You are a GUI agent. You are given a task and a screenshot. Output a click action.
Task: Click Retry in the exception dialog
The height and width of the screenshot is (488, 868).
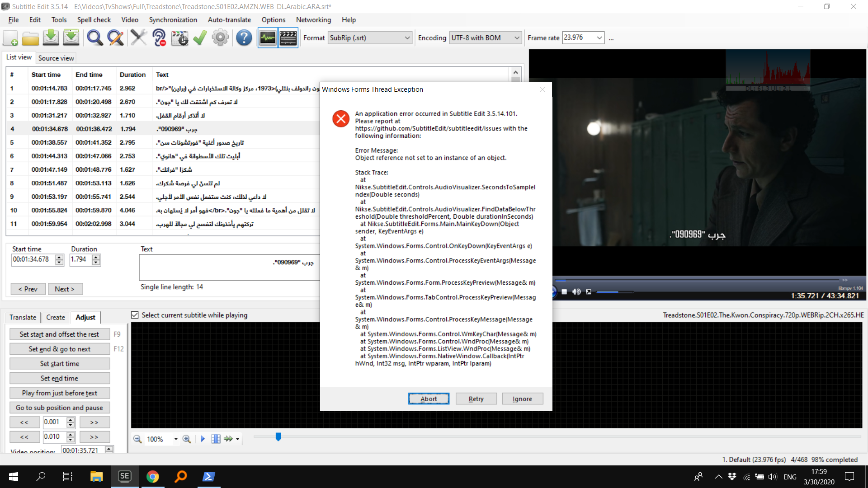coord(476,399)
